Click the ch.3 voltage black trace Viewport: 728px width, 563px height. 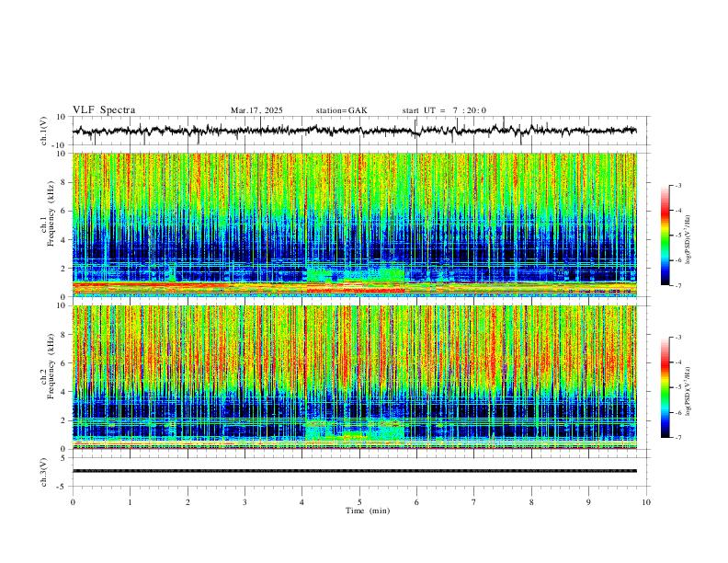pyautogui.click(x=355, y=471)
